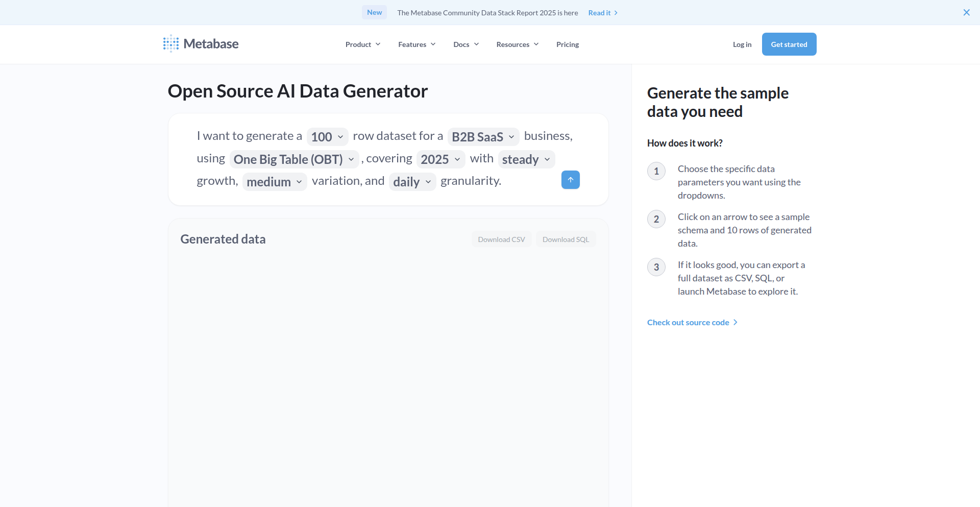Click the Log in link

[742, 44]
